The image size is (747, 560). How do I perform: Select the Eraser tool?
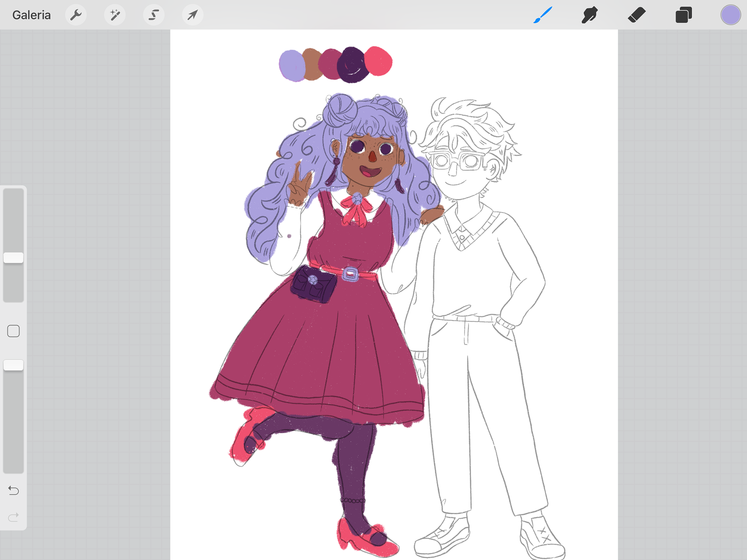coord(637,15)
